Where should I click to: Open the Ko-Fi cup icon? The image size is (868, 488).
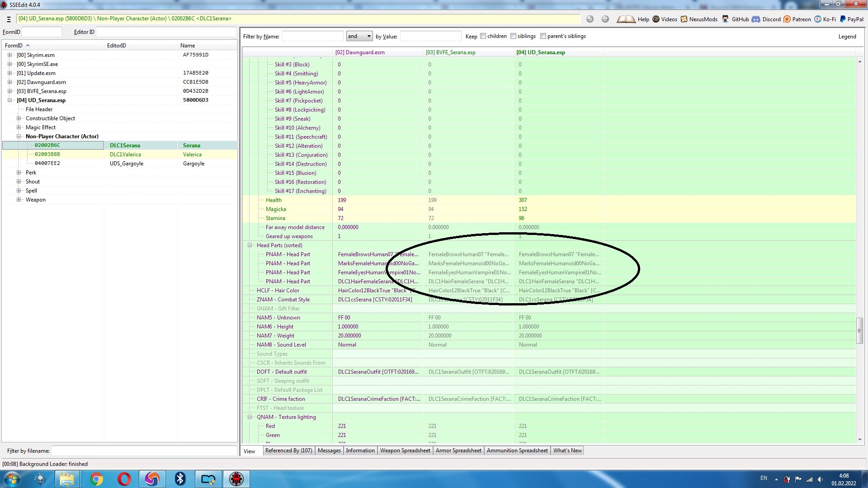(818, 19)
